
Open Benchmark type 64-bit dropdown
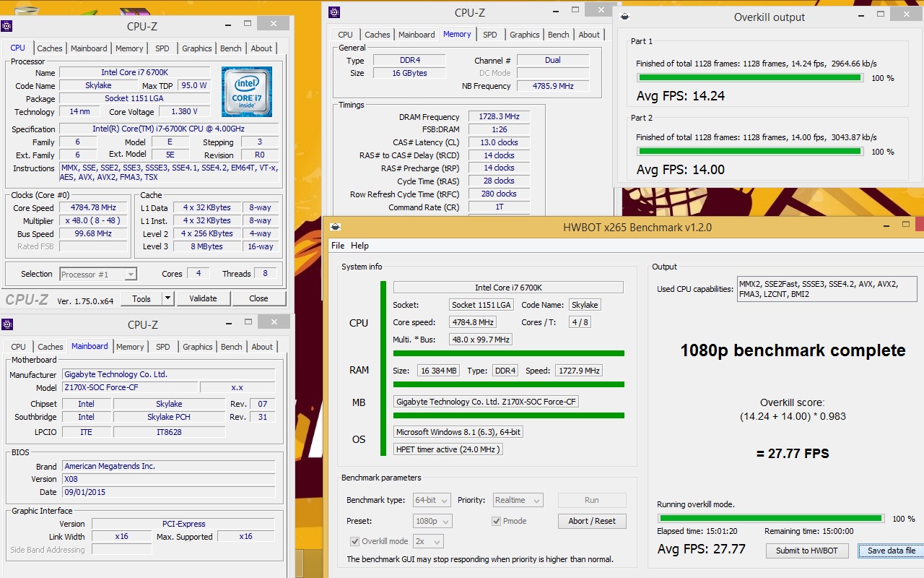click(432, 500)
